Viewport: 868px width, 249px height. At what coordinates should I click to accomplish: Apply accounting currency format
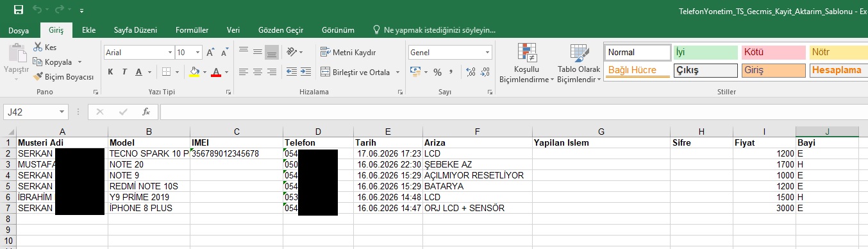pyautogui.click(x=416, y=72)
